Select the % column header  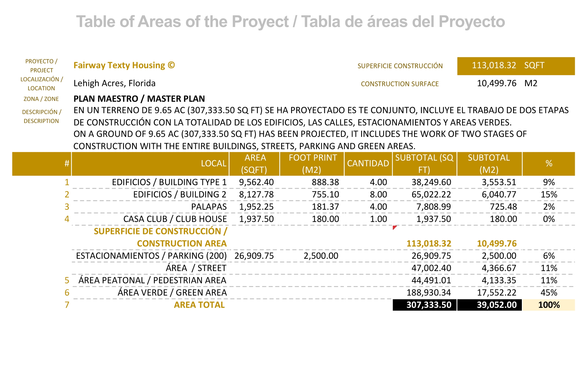[x=549, y=164]
